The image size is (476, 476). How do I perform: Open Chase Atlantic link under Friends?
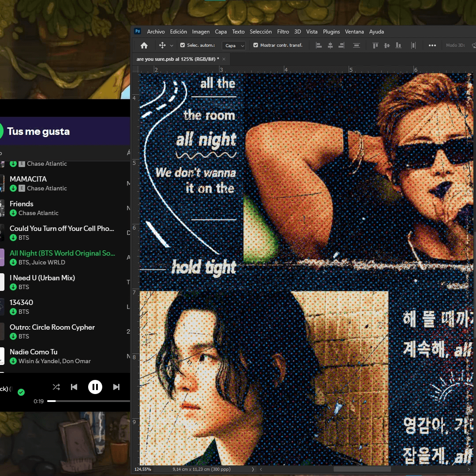point(38,213)
